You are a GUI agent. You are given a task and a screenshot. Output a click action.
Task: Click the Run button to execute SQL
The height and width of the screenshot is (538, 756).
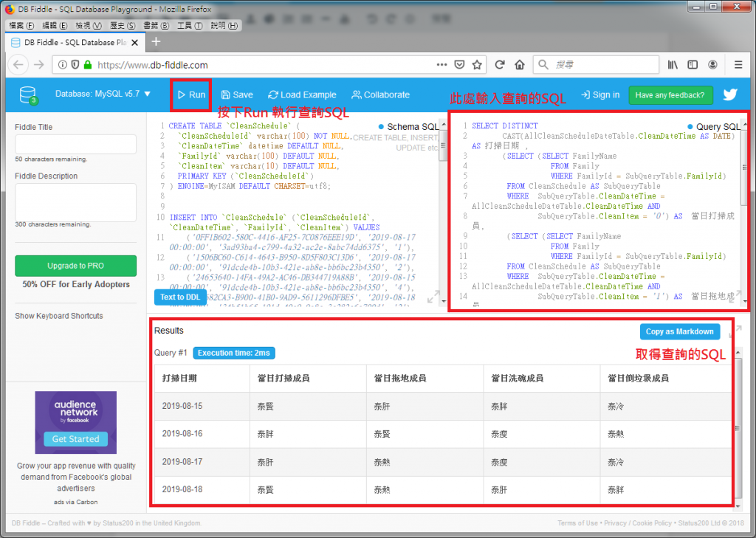[x=191, y=95]
